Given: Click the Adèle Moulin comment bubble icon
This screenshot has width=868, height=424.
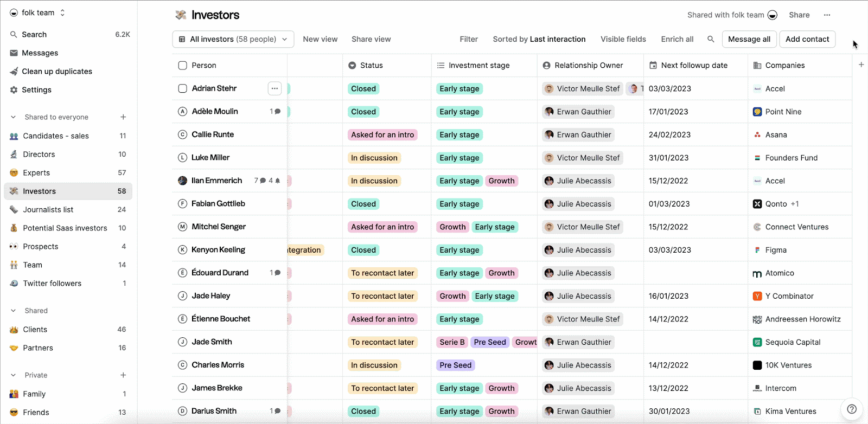Looking at the screenshot, I should (x=278, y=112).
